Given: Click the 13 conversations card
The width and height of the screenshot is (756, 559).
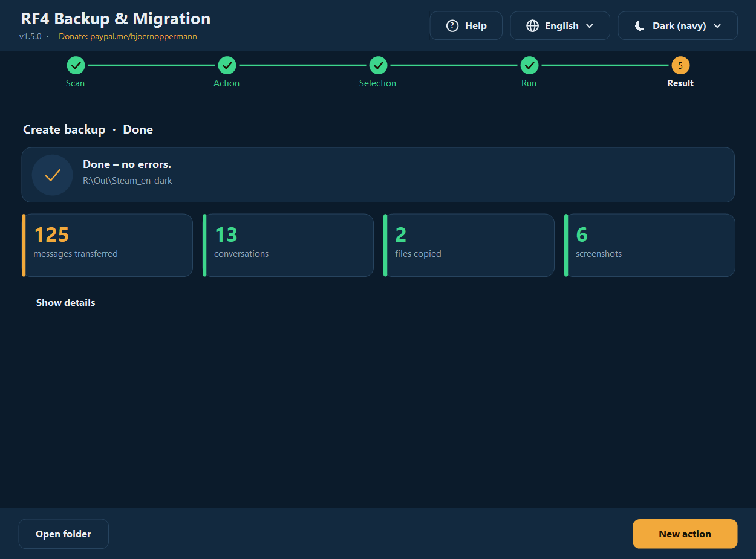Looking at the screenshot, I should (x=288, y=245).
